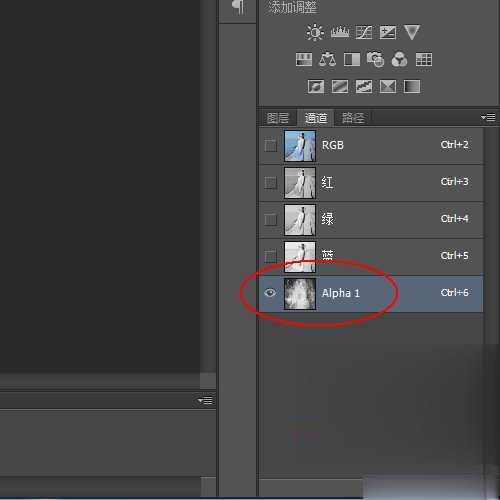Toggle visibility of the 红 channel
The width and height of the screenshot is (500, 500).
pos(270,183)
